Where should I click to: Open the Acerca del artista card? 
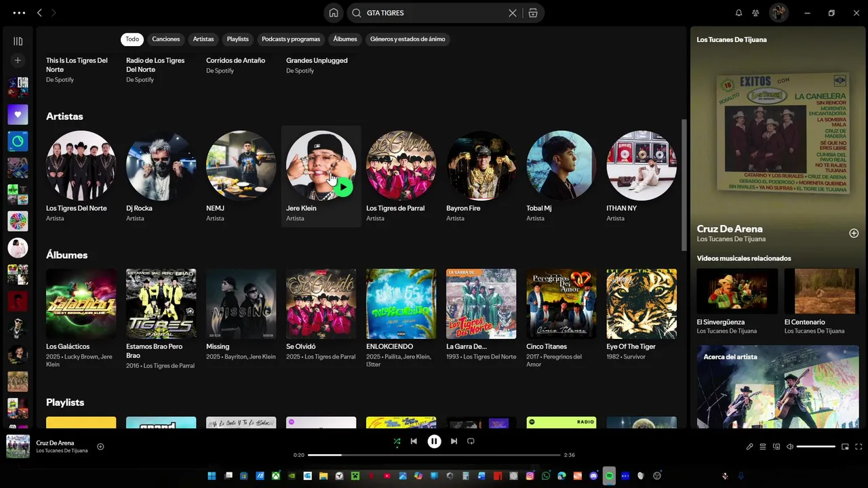click(778, 386)
